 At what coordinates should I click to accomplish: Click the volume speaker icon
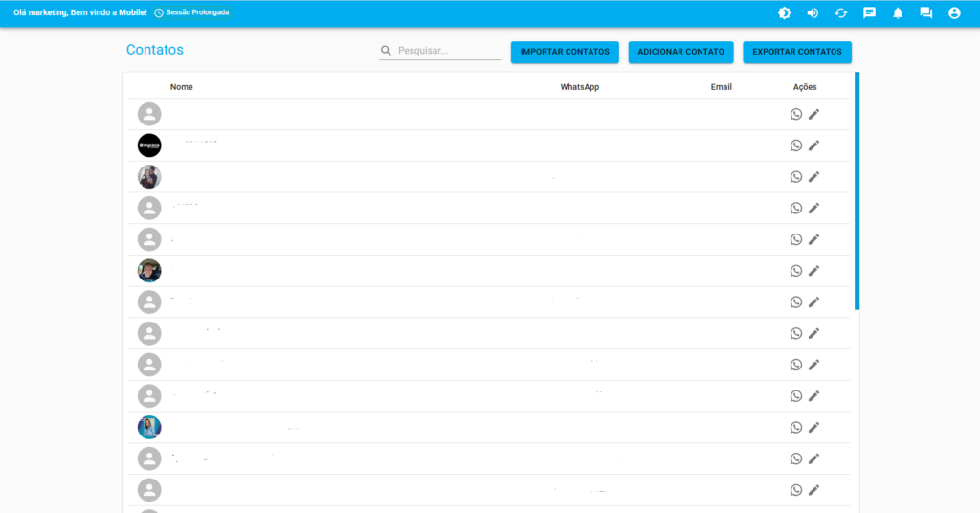tap(813, 13)
